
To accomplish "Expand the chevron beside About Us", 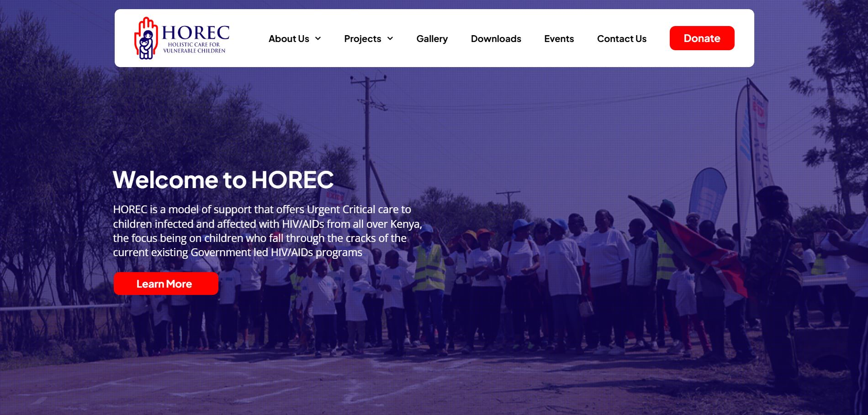I will click(x=318, y=39).
